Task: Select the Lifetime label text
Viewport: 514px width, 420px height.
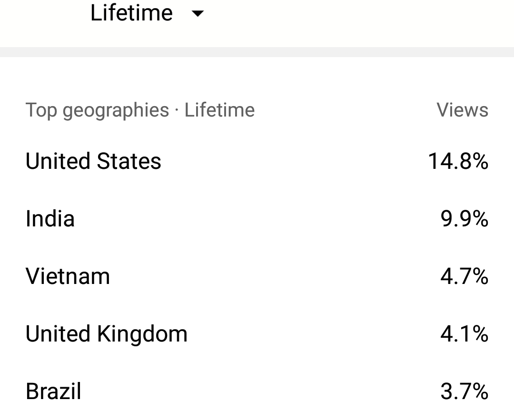Action: [131, 13]
